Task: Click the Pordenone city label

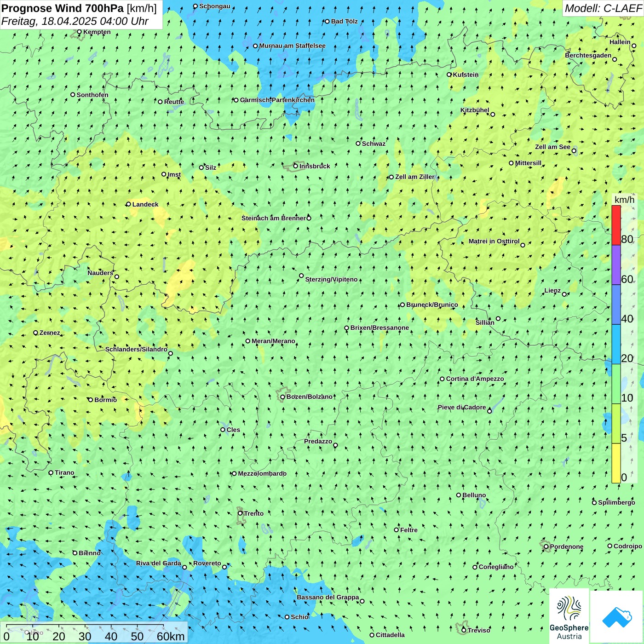Action: [567, 546]
